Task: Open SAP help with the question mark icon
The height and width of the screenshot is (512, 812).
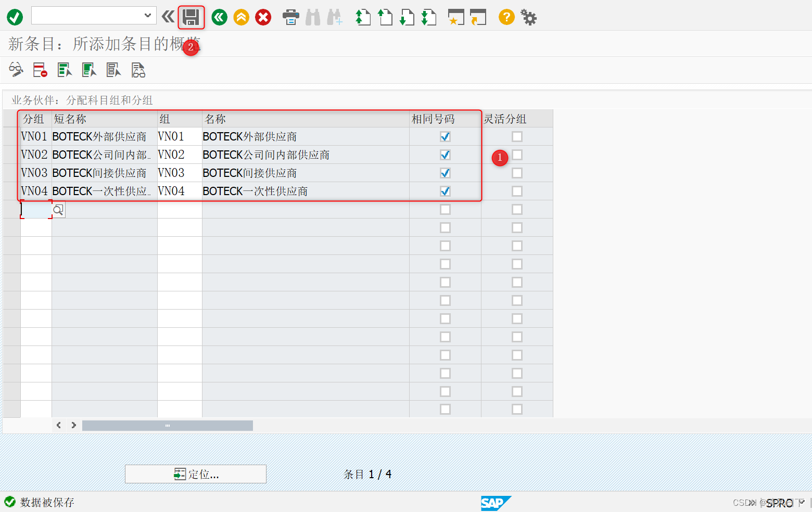Action: click(x=506, y=17)
